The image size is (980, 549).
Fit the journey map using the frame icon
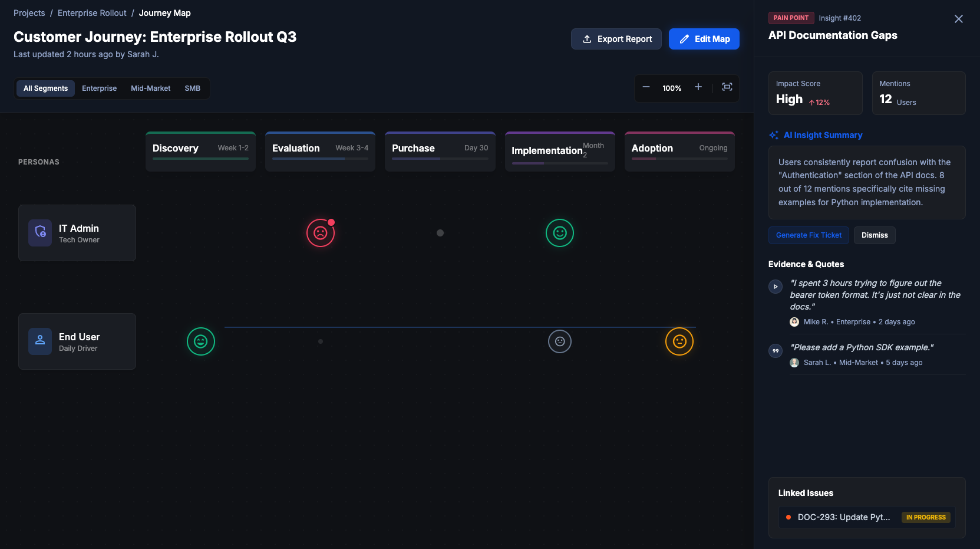pos(727,87)
